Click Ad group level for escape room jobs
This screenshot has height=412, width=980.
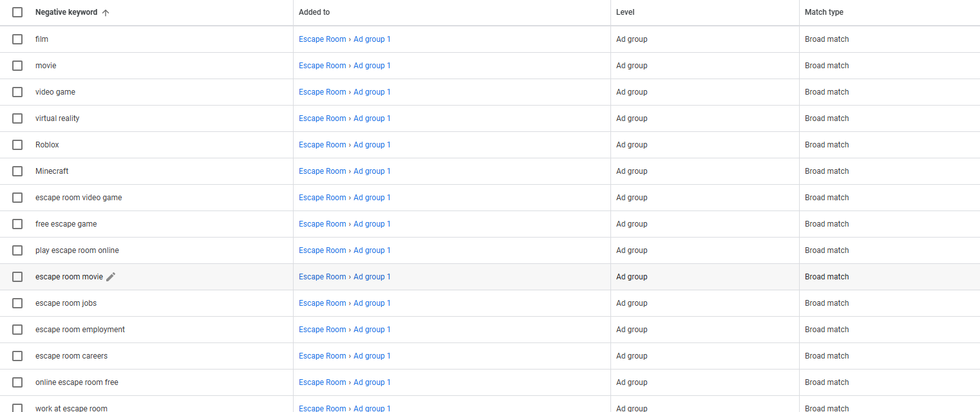pyautogui.click(x=632, y=303)
